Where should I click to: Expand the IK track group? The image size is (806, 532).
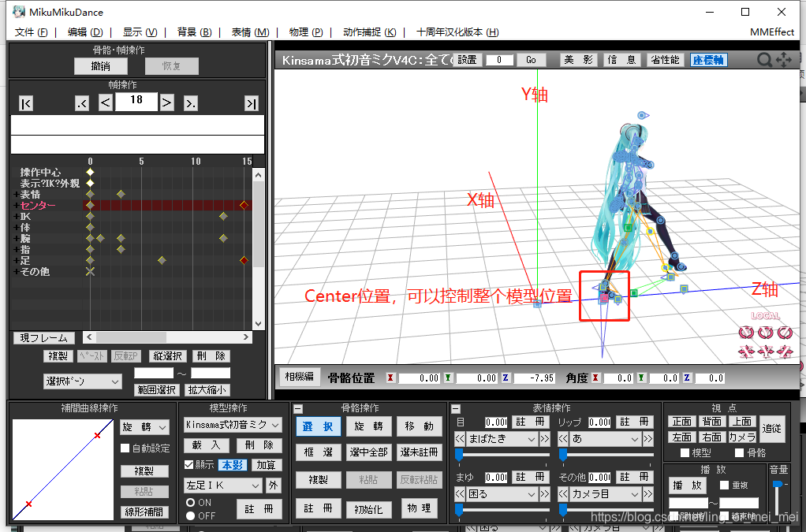click(x=17, y=216)
